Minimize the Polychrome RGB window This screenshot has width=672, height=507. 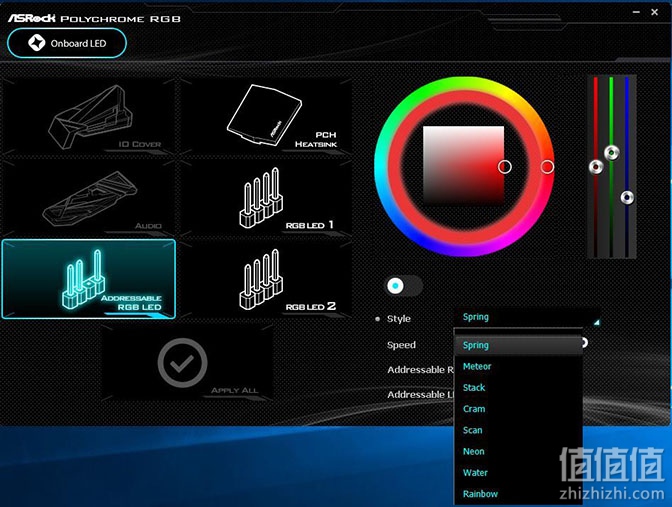[636, 12]
